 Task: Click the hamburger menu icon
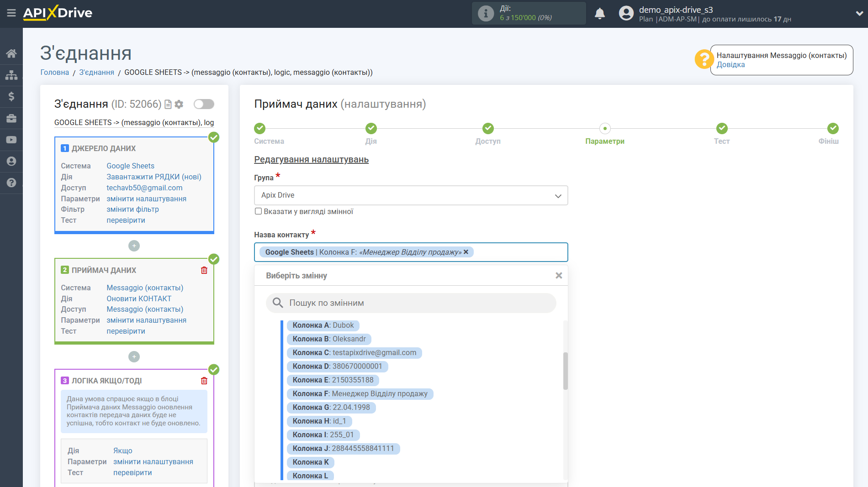[x=11, y=13]
